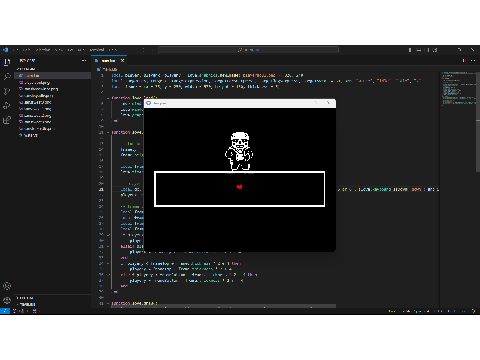Click the code minimap preview
Viewport: 480px width, 360px height.
tap(458, 89)
